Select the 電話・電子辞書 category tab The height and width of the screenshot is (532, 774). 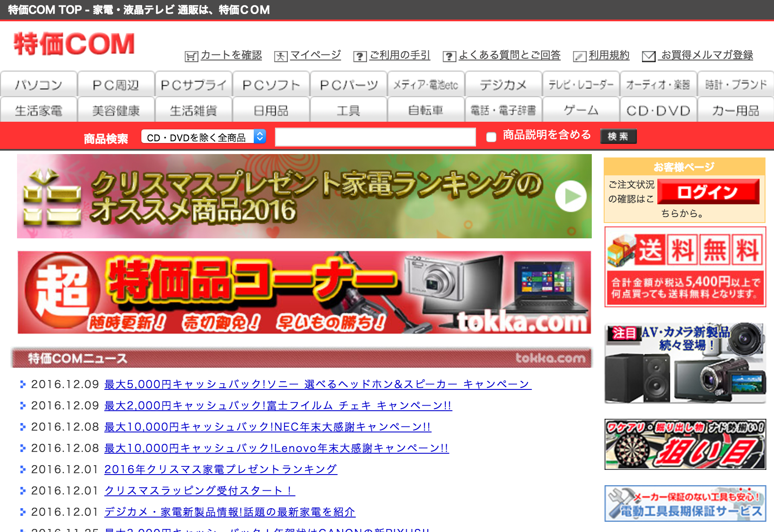[x=503, y=110]
